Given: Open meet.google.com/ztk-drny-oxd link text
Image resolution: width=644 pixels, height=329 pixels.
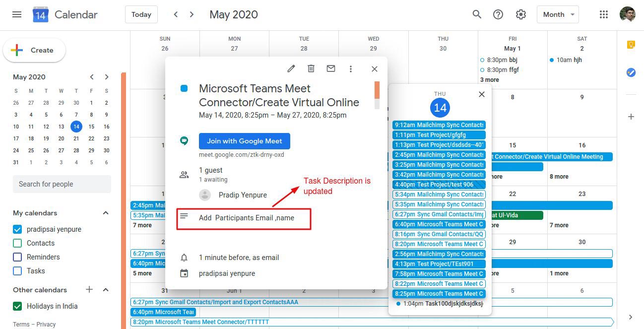Looking at the screenshot, I should point(242,155).
